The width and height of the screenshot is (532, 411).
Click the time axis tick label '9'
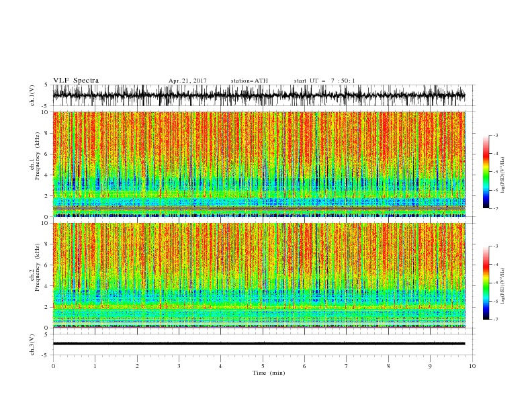430,366
